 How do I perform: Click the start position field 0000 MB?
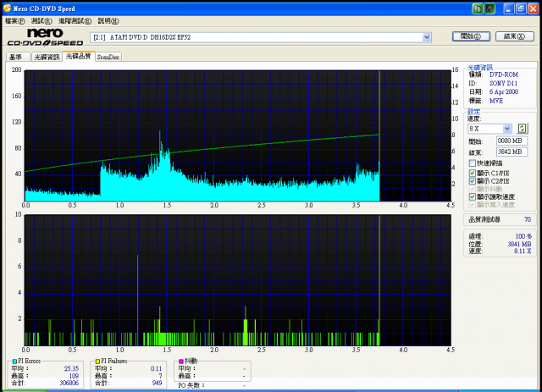[512, 141]
